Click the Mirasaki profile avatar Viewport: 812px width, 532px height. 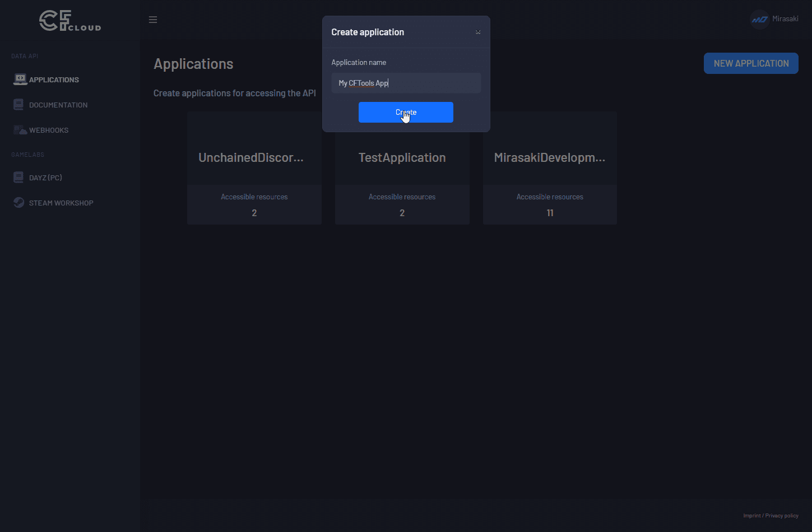click(x=759, y=19)
